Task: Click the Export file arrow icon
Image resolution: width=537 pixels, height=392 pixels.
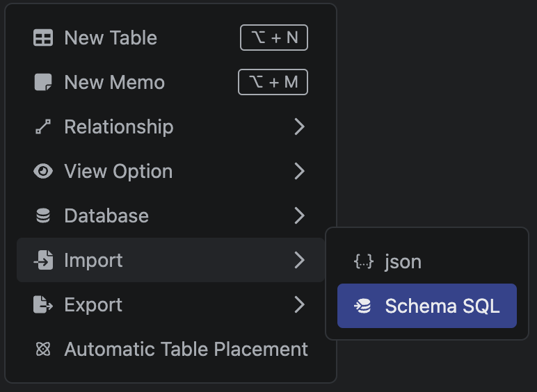Action: coord(43,305)
